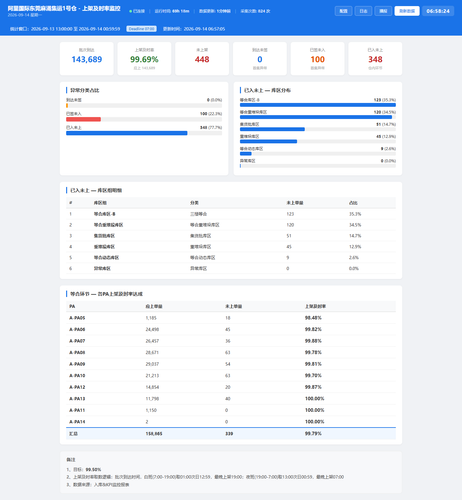Click the 21,213 cell for A-PA10

tap(152, 376)
